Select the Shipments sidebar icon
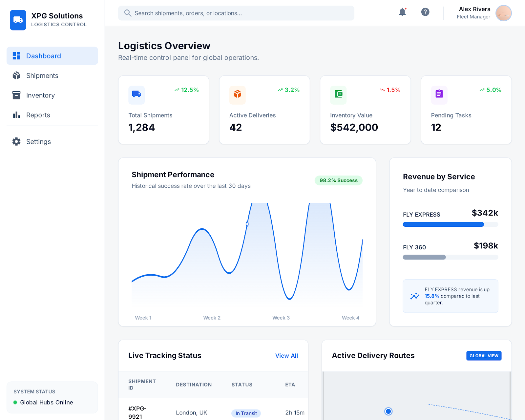Image resolution: width=525 pixels, height=420 pixels. click(x=16, y=75)
